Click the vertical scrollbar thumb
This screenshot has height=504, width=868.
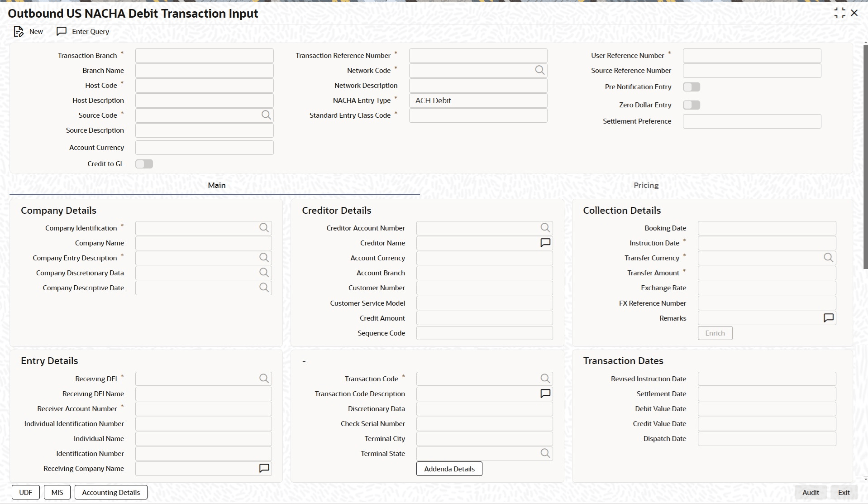(x=865, y=156)
